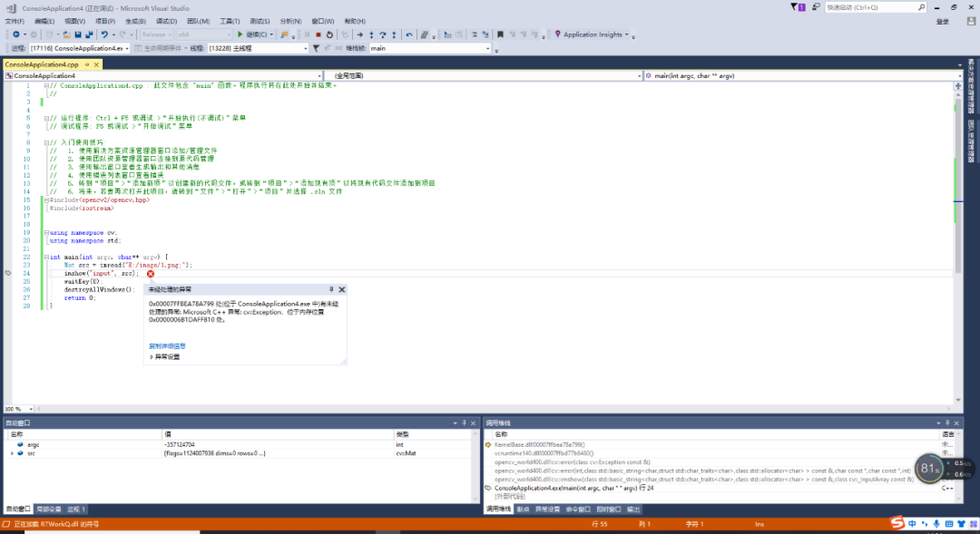Open the 生成(B) menu

point(135,21)
